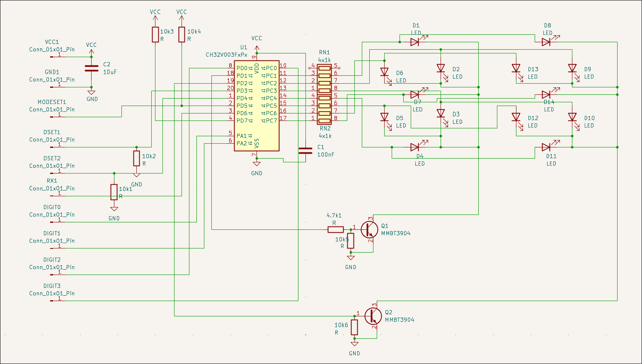Image resolution: width=642 pixels, height=364 pixels.
Task: Select the DIGIT3 connector label
Action: [52, 286]
